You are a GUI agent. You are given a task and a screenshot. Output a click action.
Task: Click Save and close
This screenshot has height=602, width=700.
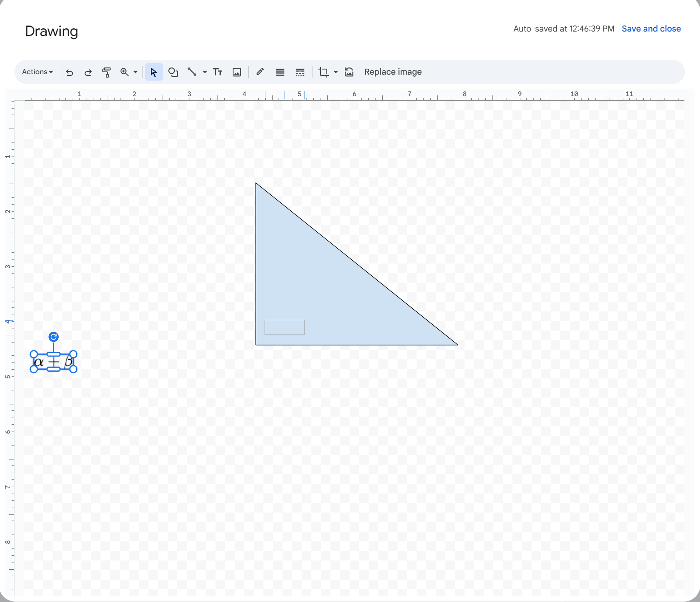click(651, 28)
